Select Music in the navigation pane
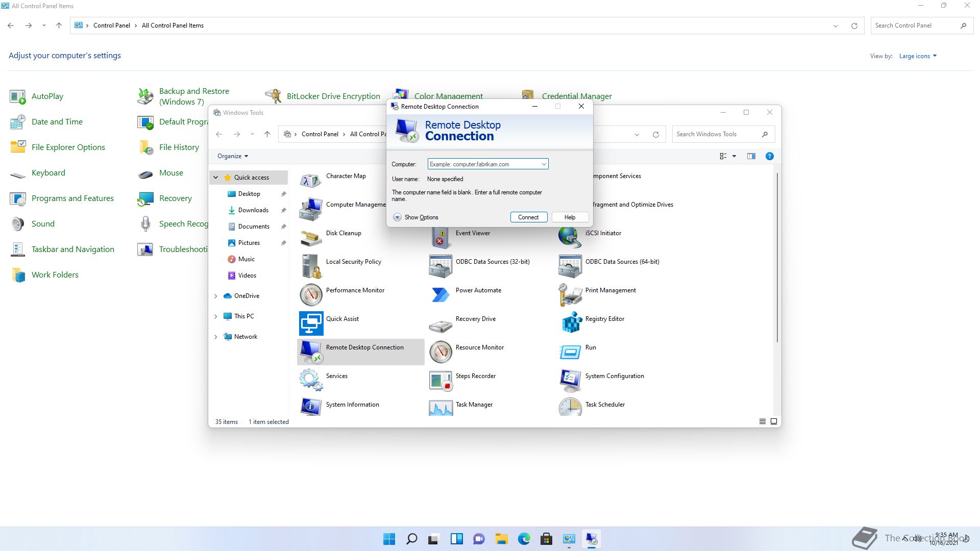The image size is (980, 551). (246, 259)
